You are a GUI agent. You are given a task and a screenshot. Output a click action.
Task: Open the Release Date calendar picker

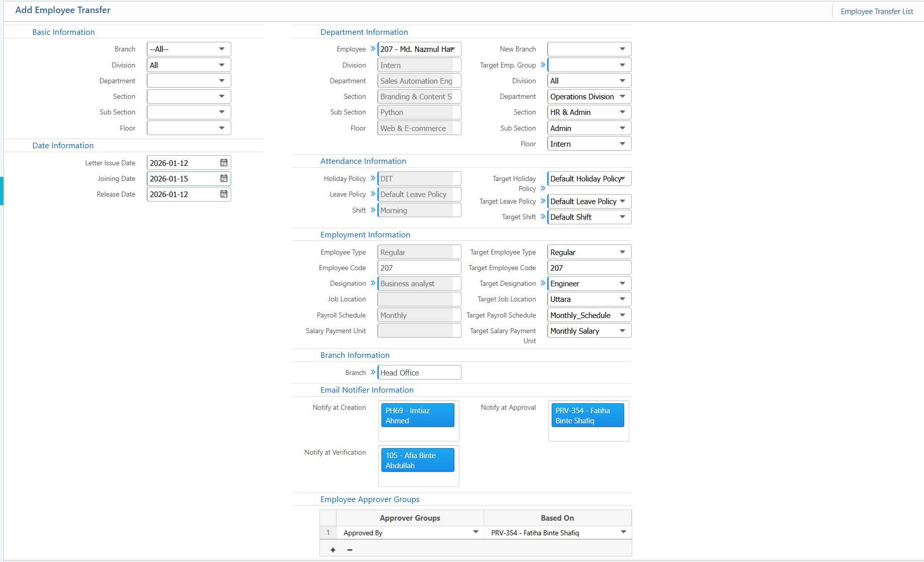[x=224, y=194]
